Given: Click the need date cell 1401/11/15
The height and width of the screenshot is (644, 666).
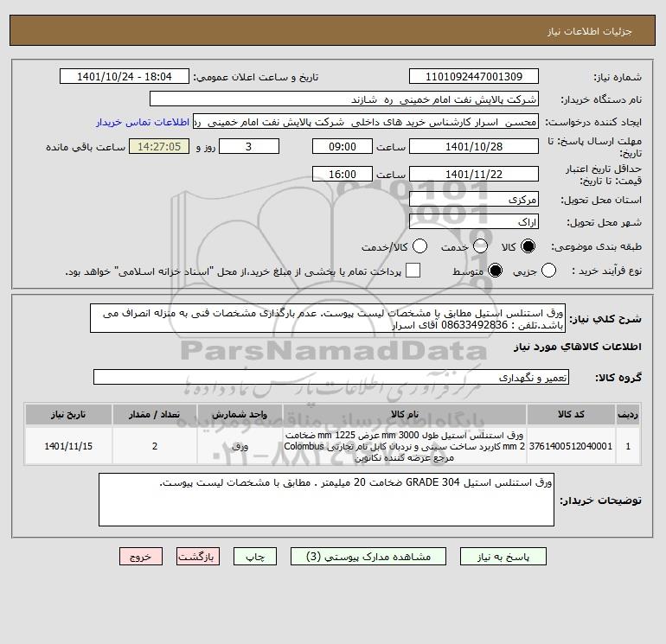Looking at the screenshot, I should coord(68,446).
